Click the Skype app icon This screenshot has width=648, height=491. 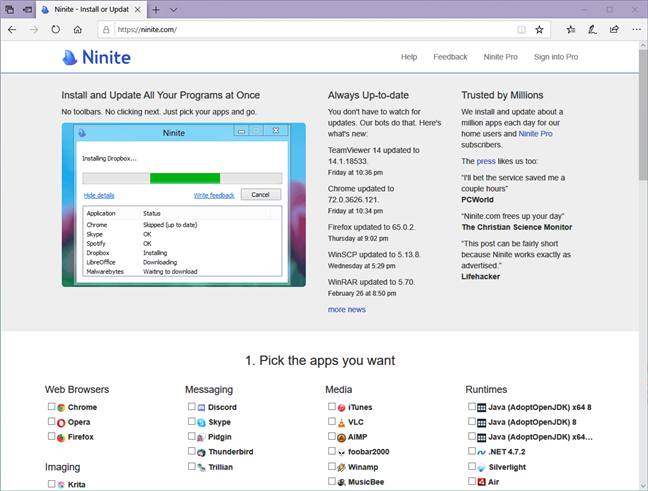(x=201, y=422)
